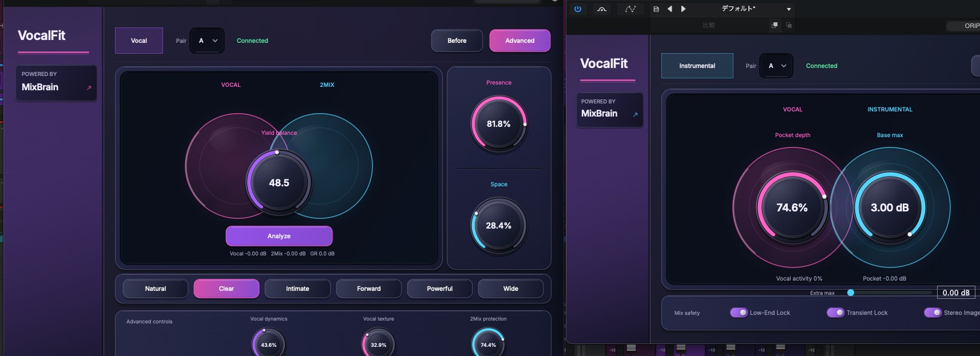Image resolution: width=980 pixels, height=356 pixels.
Task: Click the Extra max slider handle
Action: click(851, 293)
